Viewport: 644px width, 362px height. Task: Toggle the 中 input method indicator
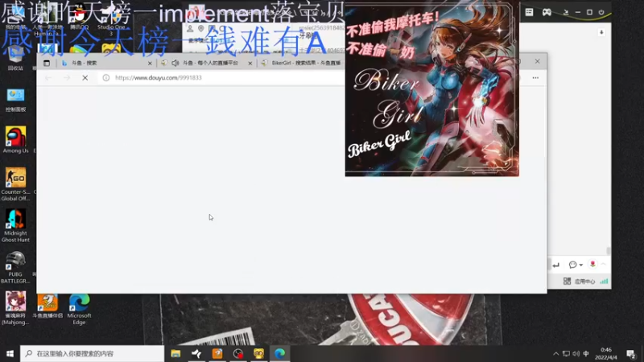coord(586,354)
